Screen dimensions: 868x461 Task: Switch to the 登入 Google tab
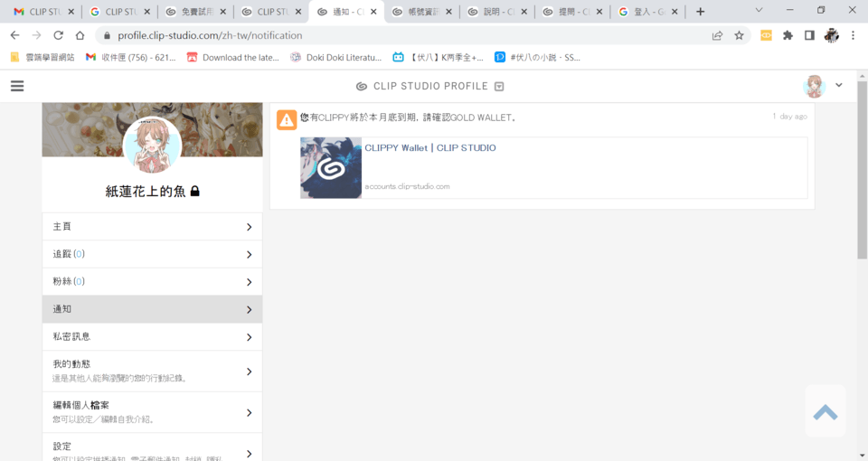pos(648,12)
